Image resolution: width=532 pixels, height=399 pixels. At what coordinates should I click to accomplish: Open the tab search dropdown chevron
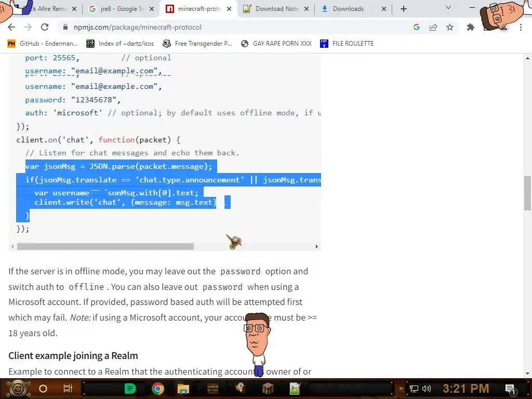448,7
